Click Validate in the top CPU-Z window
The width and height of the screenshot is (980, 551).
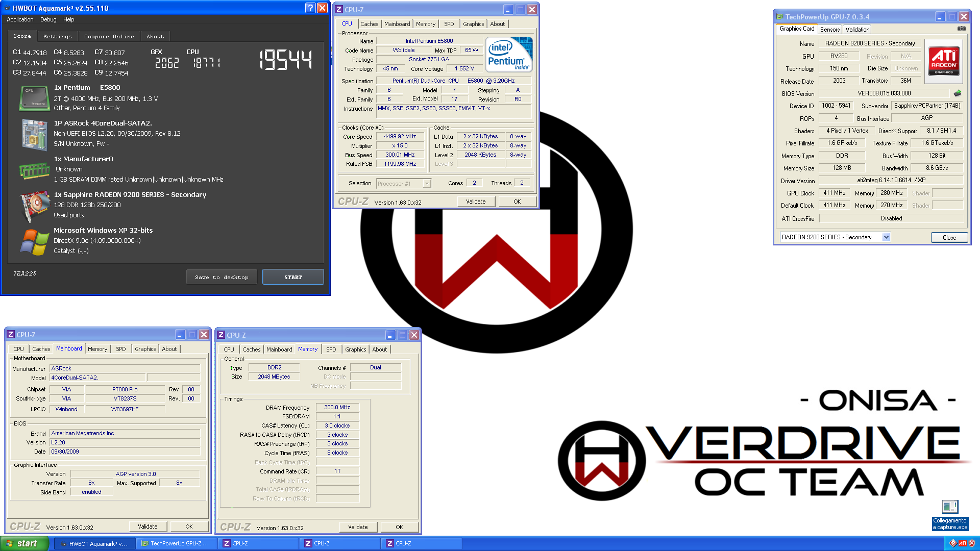(x=476, y=202)
